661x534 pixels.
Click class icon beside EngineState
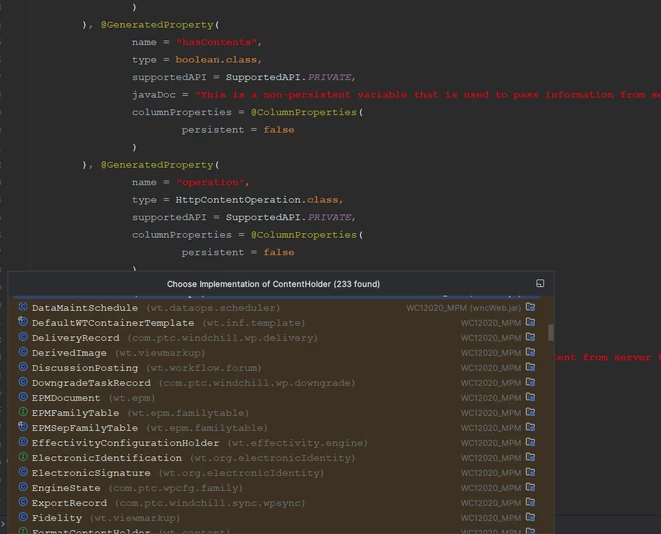click(23, 487)
